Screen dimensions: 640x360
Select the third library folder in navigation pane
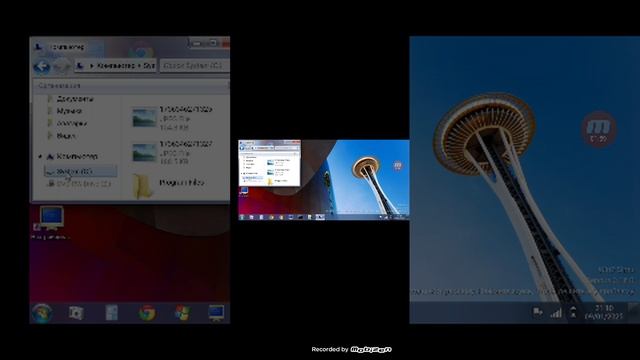point(67,123)
